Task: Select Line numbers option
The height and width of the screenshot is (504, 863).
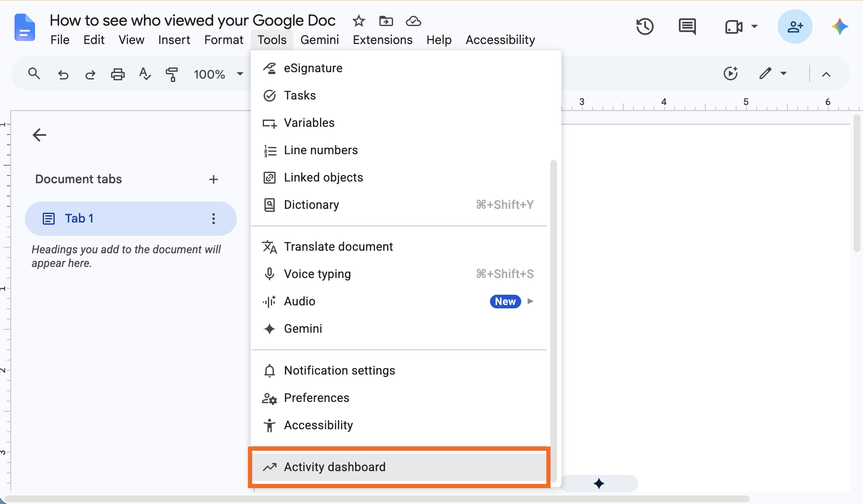Action: [399, 150]
